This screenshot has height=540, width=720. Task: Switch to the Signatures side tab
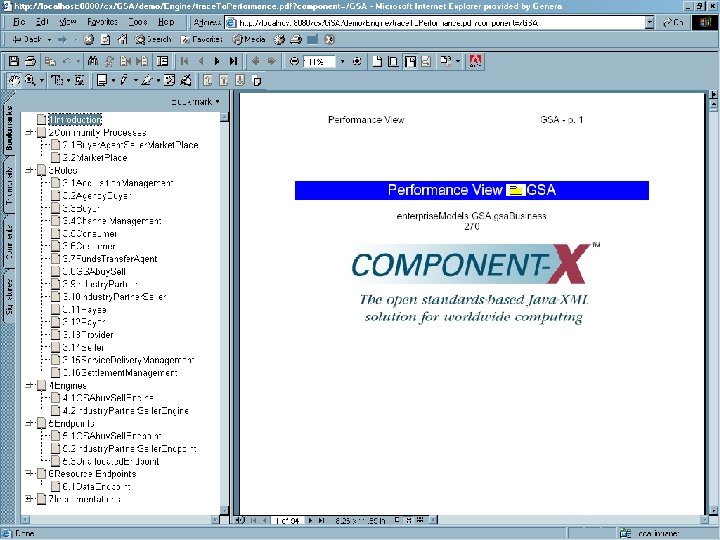pyautogui.click(x=9, y=296)
